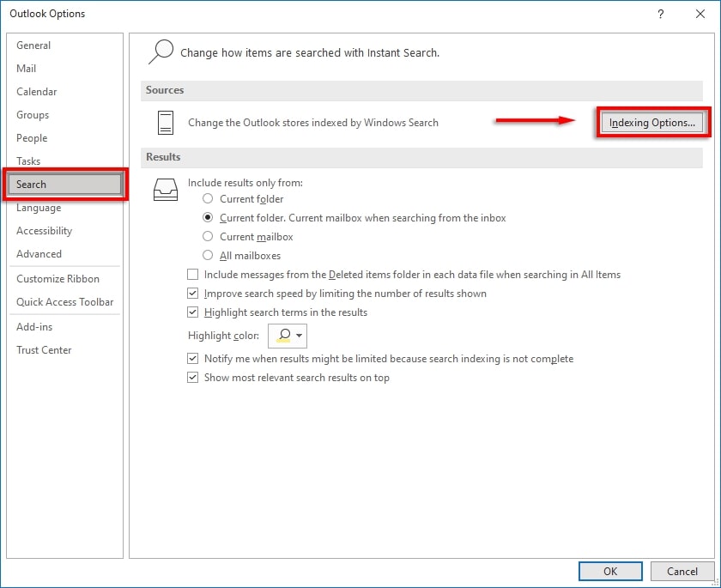Disable Highlight search terms in the results

click(x=193, y=312)
